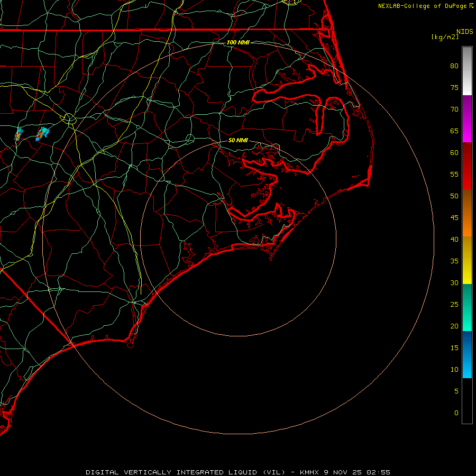Click the 20 value on the color scale
Screen dimensions: 476x476
[x=454, y=326]
